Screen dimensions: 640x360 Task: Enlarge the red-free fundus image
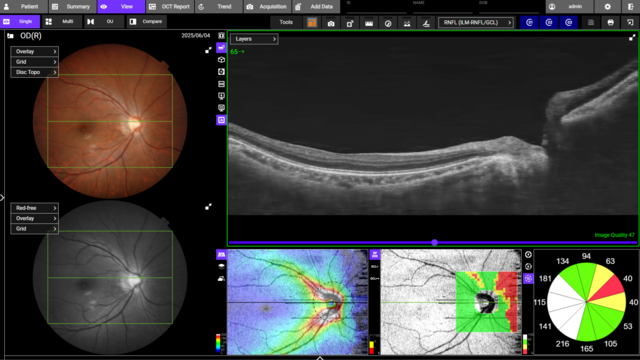[208, 207]
